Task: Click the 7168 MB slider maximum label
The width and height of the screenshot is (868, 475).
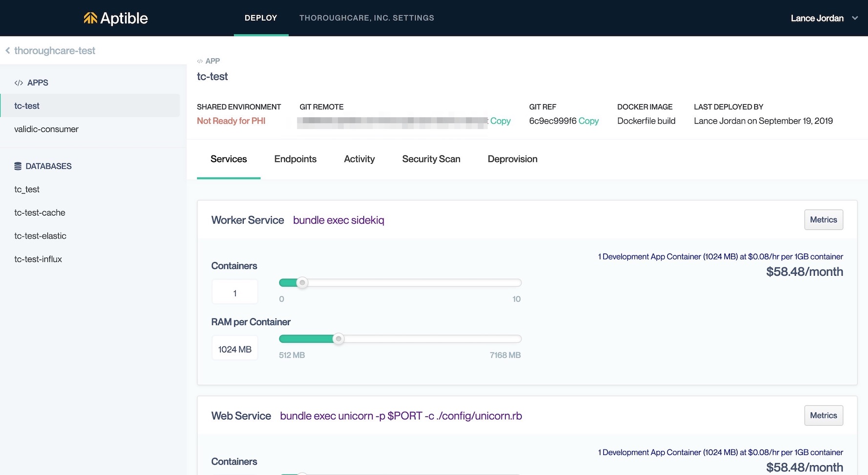Action: click(505, 355)
